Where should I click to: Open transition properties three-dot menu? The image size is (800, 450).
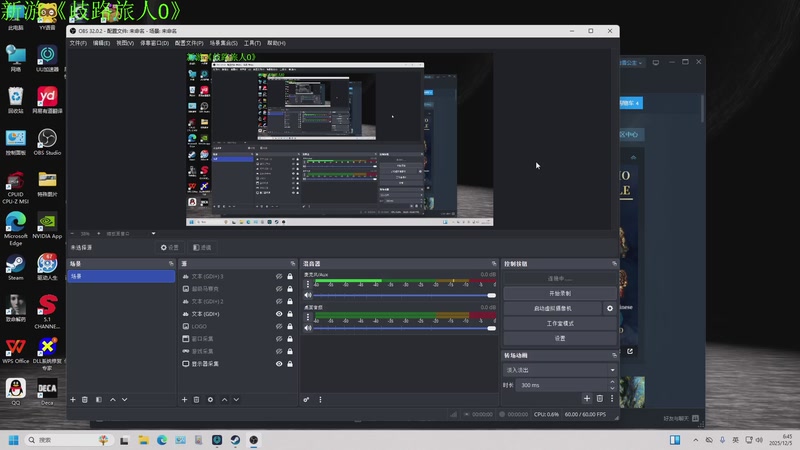coord(612,398)
